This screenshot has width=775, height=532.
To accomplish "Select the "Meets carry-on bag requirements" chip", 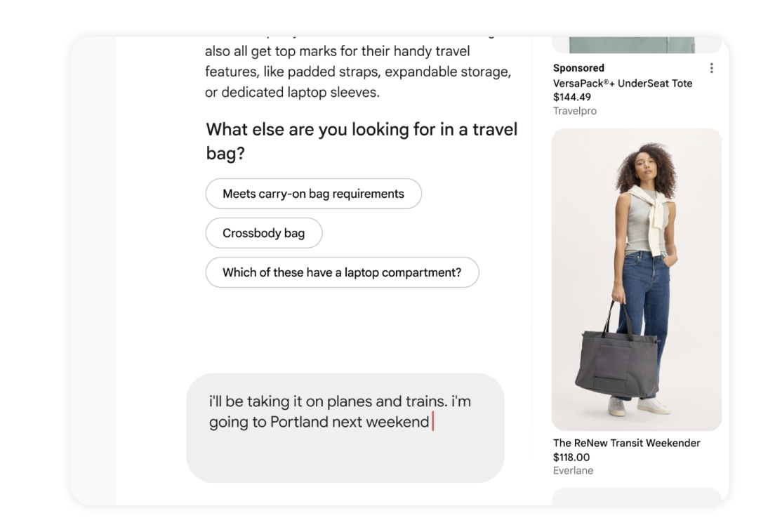I will 313,194.
